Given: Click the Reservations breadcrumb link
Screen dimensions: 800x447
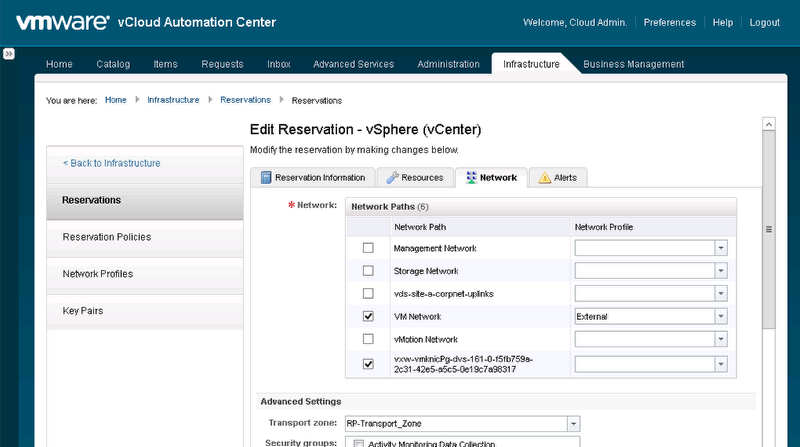Looking at the screenshot, I should click(x=245, y=100).
